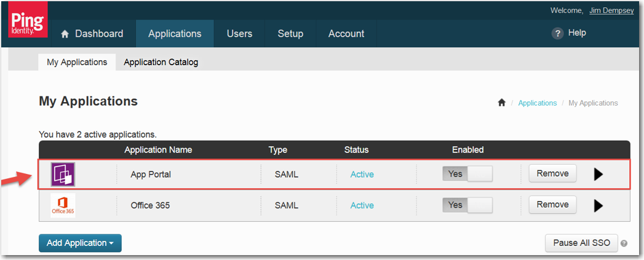Click the Active status link for Office 365
This screenshot has width=644, height=260.
pyautogui.click(x=362, y=205)
